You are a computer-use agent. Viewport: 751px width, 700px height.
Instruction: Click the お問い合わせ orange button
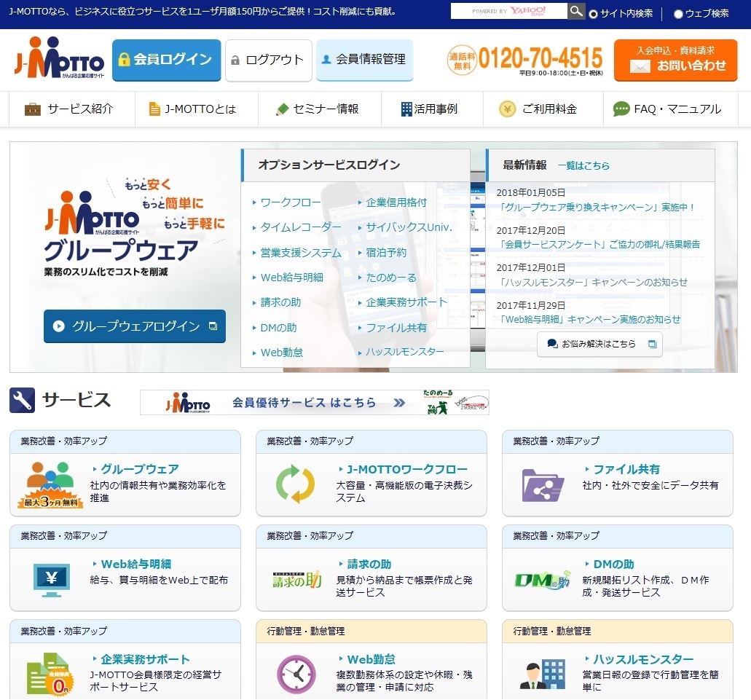coord(675,60)
